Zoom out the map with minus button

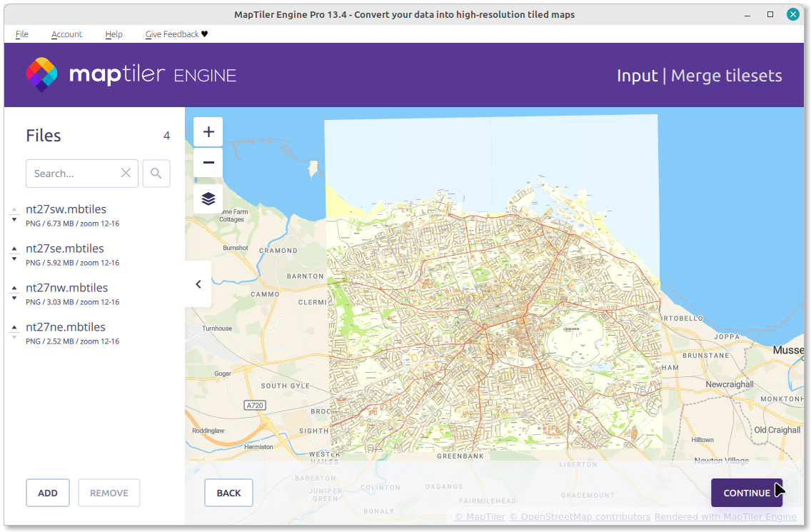208,163
